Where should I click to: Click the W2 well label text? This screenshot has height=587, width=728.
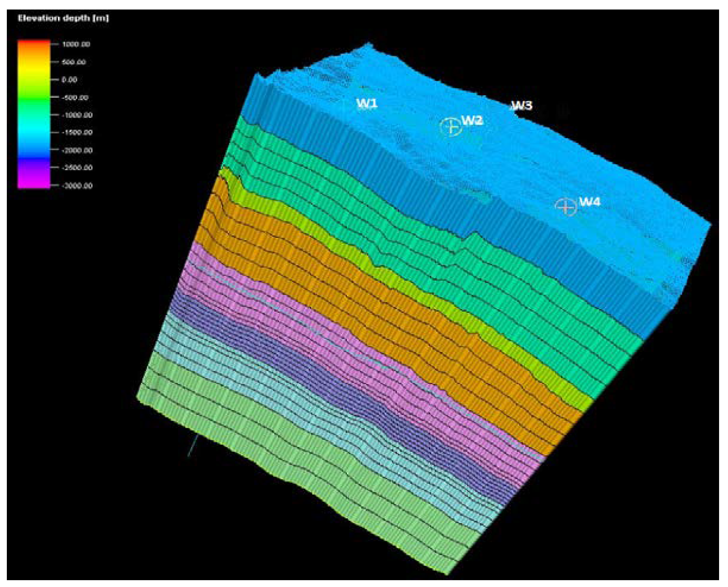(473, 120)
